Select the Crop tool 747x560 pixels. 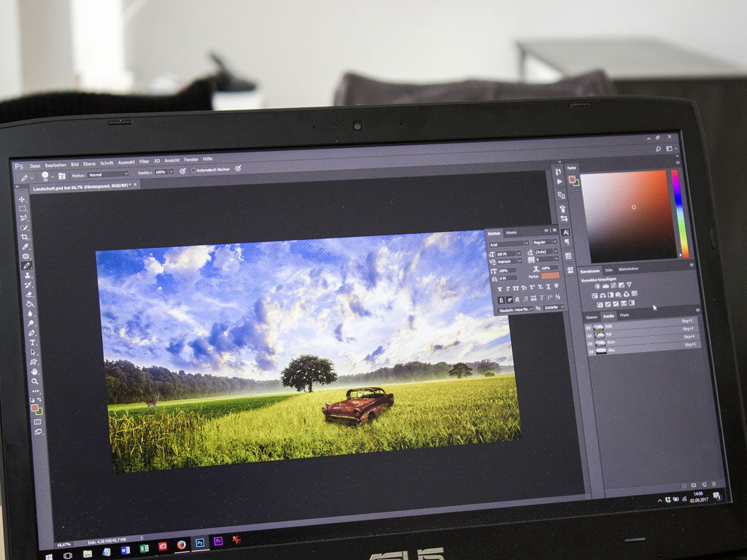[25, 237]
